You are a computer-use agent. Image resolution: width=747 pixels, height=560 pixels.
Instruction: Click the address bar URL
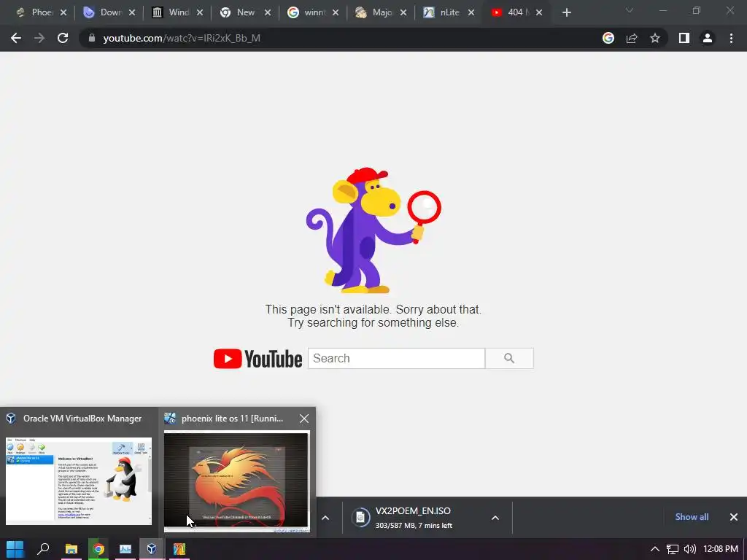182,38
